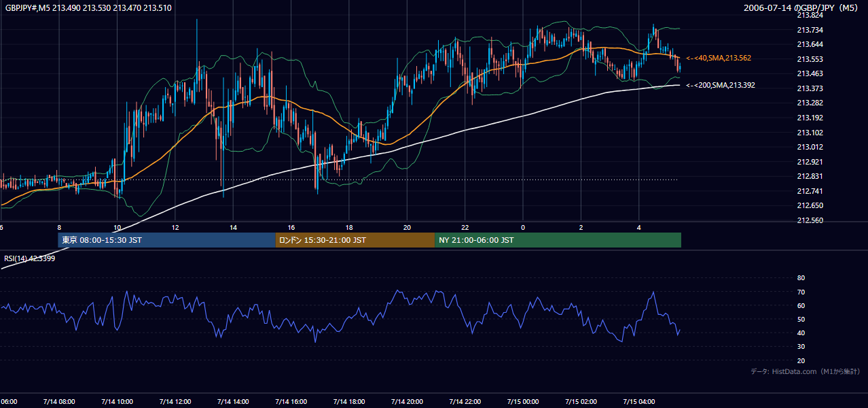This screenshot has width=868, height=408.
Task: Select the NY 21:00-06:00 JST session bar
Action: pos(558,240)
